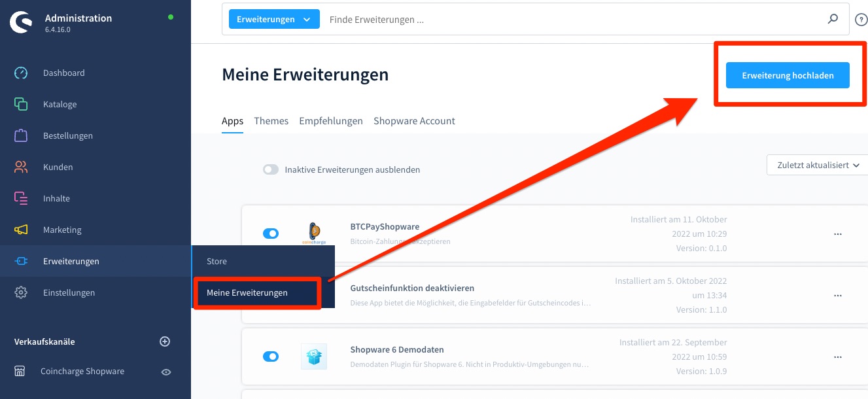Click version number 6.4.16.0
The height and width of the screenshot is (399, 868).
point(58,30)
